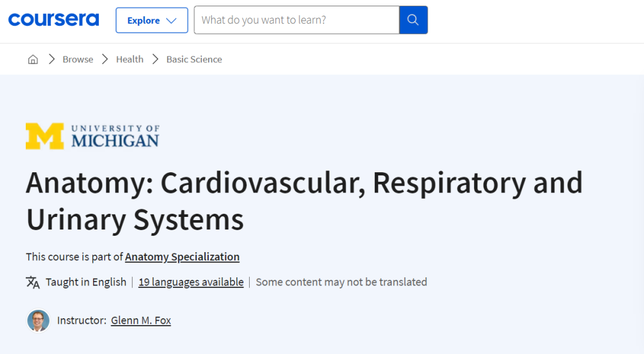Image resolution: width=644 pixels, height=354 pixels.
Task: Click the University of Michigan logo
Action: tap(92, 136)
